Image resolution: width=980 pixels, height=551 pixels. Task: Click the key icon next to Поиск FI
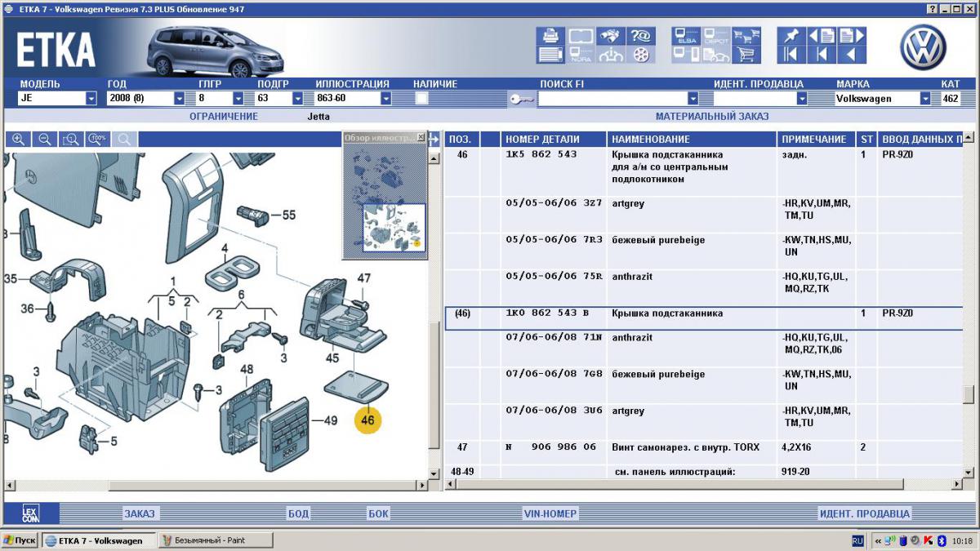(x=522, y=99)
